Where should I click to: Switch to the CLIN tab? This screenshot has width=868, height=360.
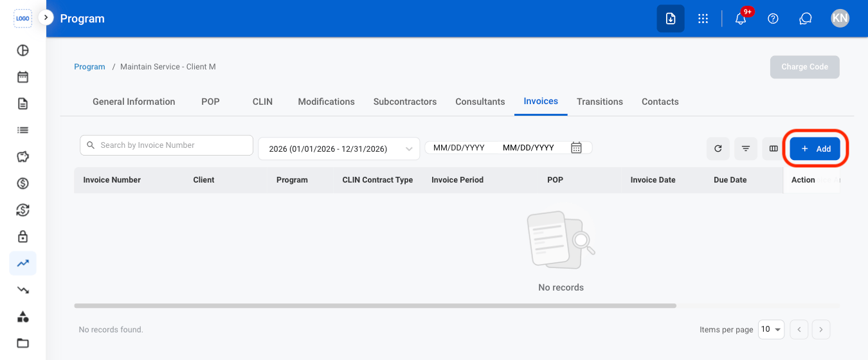(262, 102)
